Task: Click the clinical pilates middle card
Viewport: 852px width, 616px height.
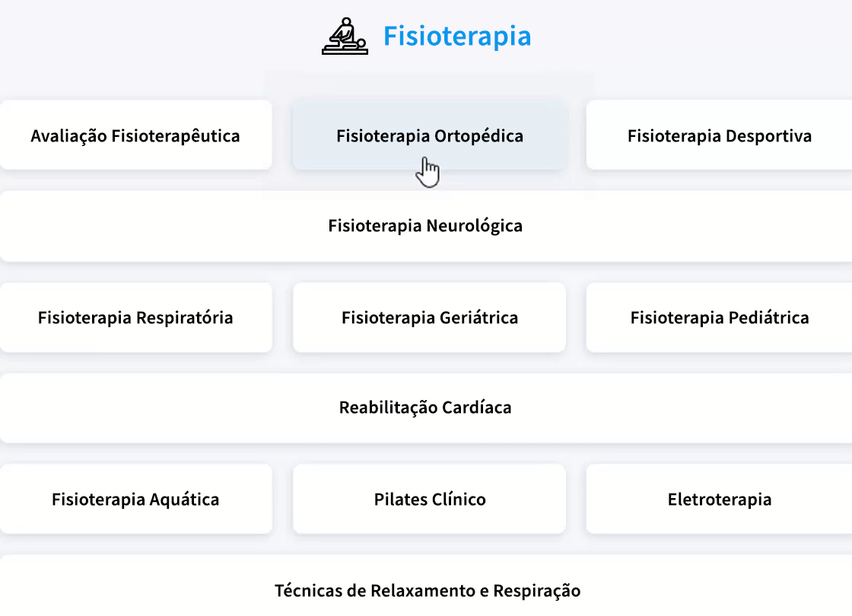Action: pos(429,499)
